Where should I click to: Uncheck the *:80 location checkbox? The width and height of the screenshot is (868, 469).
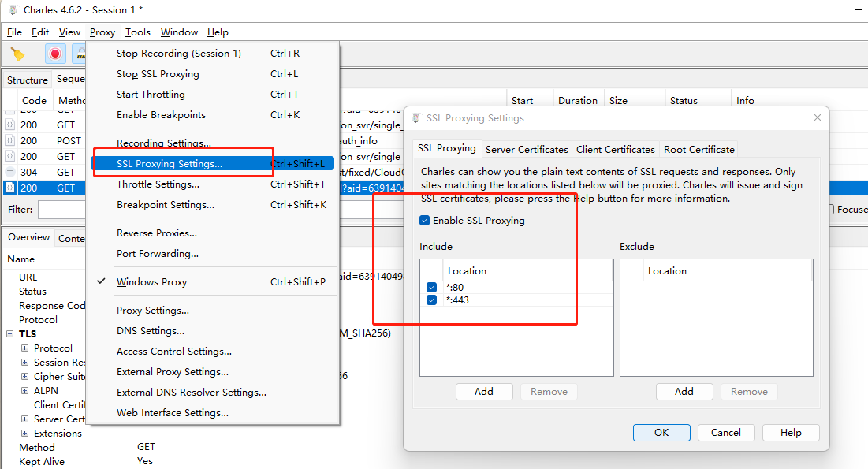(x=432, y=288)
